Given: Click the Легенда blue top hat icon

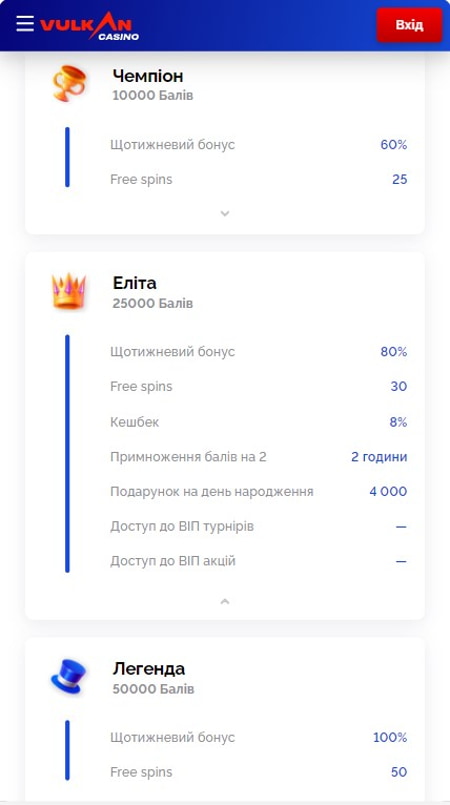Looking at the screenshot, I should point(69,677).
